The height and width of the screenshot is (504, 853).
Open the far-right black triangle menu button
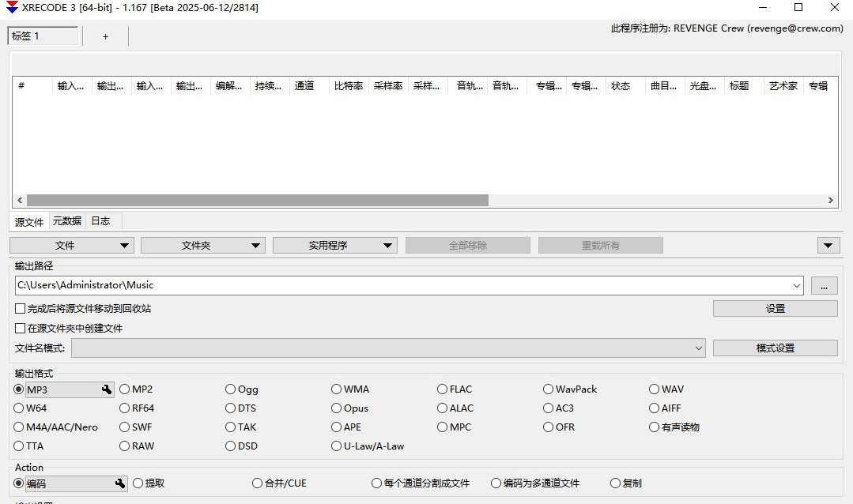coord(828,246)
